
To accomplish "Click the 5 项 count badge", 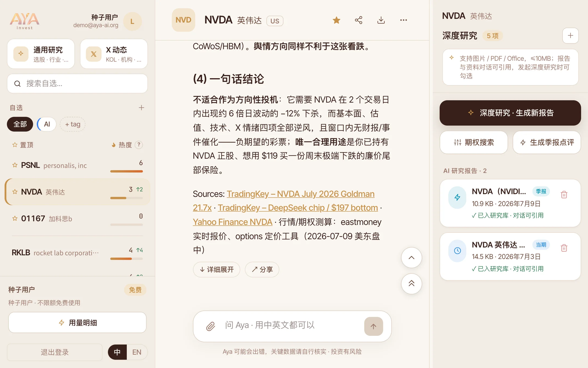I will pos(492,36).
